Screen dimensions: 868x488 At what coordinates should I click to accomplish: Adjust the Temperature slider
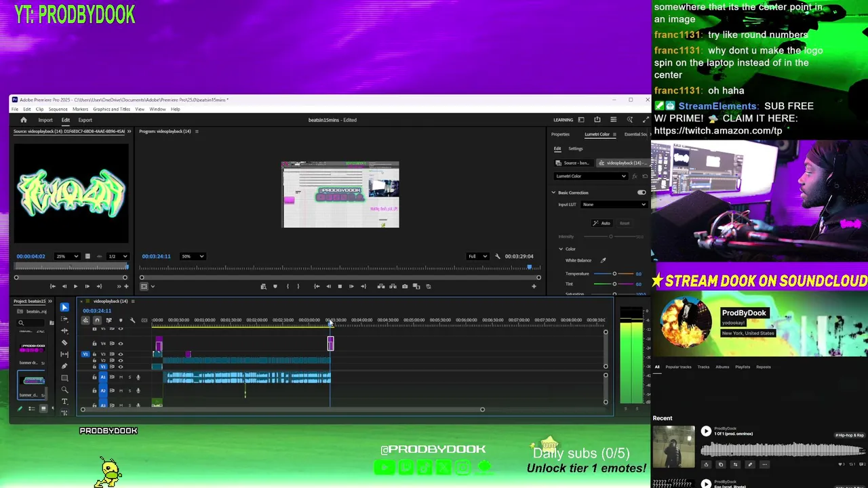pos(614,274)
